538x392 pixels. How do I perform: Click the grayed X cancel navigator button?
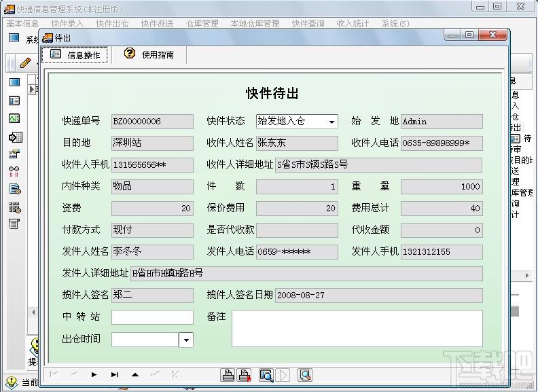pyautogui.click(x=175, y=375)
